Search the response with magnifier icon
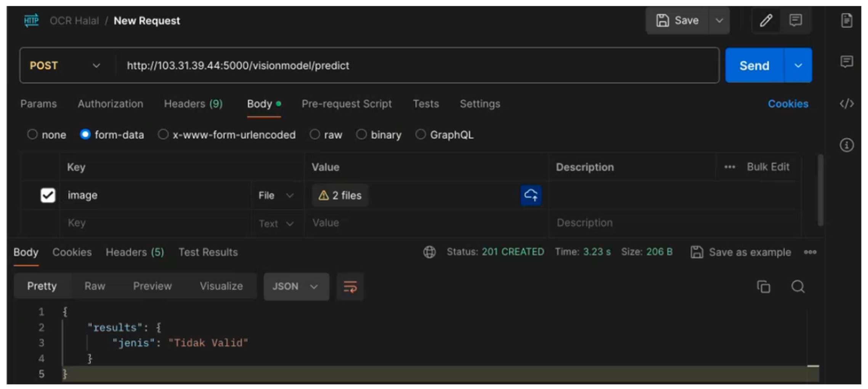This screenshot has height=389, width=868. (797, 287)
